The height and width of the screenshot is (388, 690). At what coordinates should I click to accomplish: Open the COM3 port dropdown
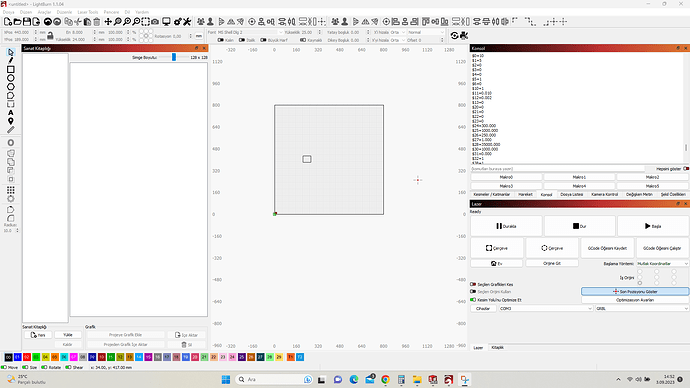pos(546,308)
